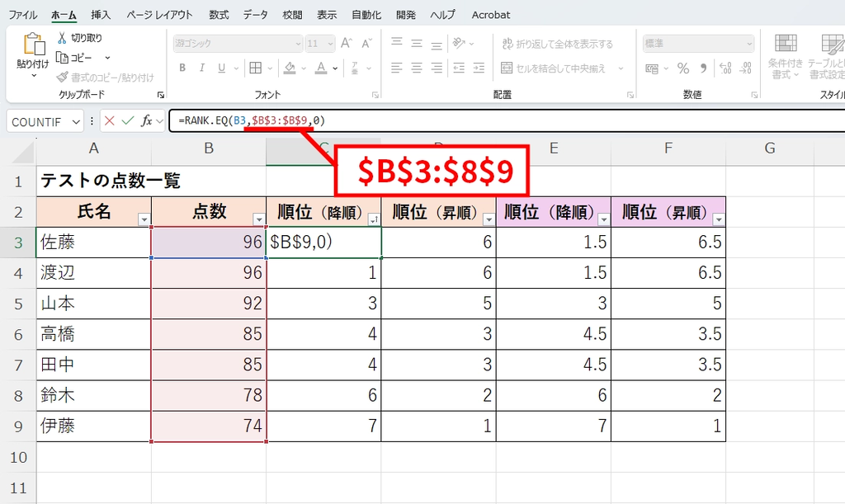The image size is (845, 504).
Task: Decrease font size with smaller A icon
Action: point(367,43)
